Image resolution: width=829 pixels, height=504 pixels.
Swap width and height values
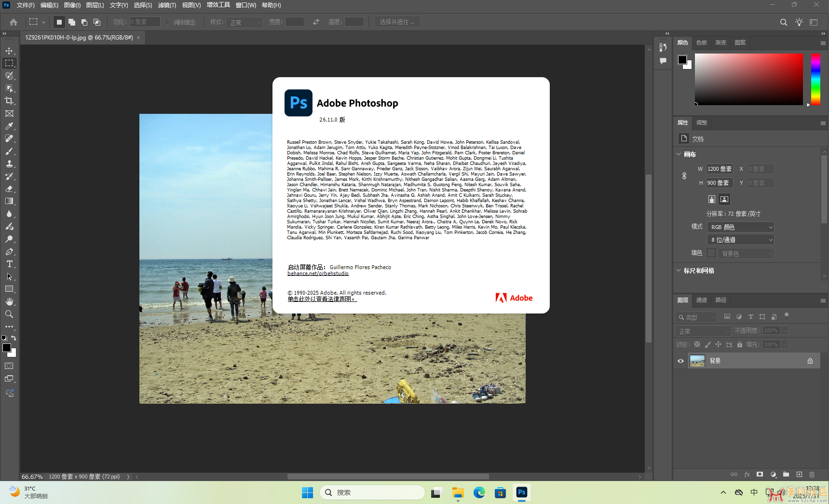pos(316,22)
